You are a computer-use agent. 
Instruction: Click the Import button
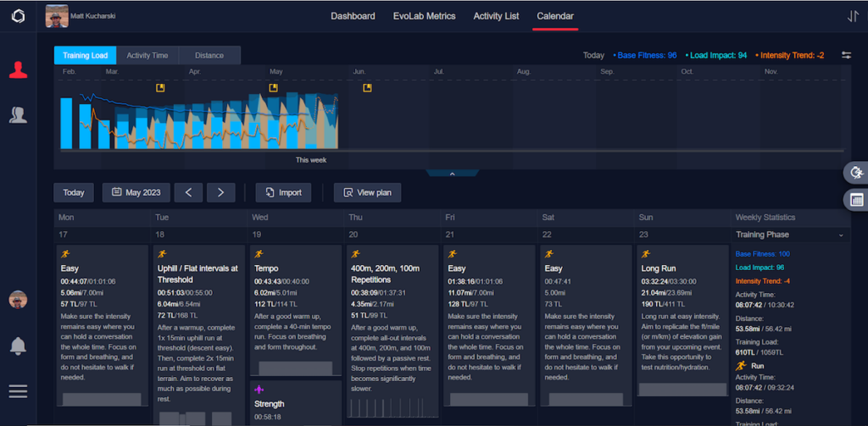click(283, 192)
